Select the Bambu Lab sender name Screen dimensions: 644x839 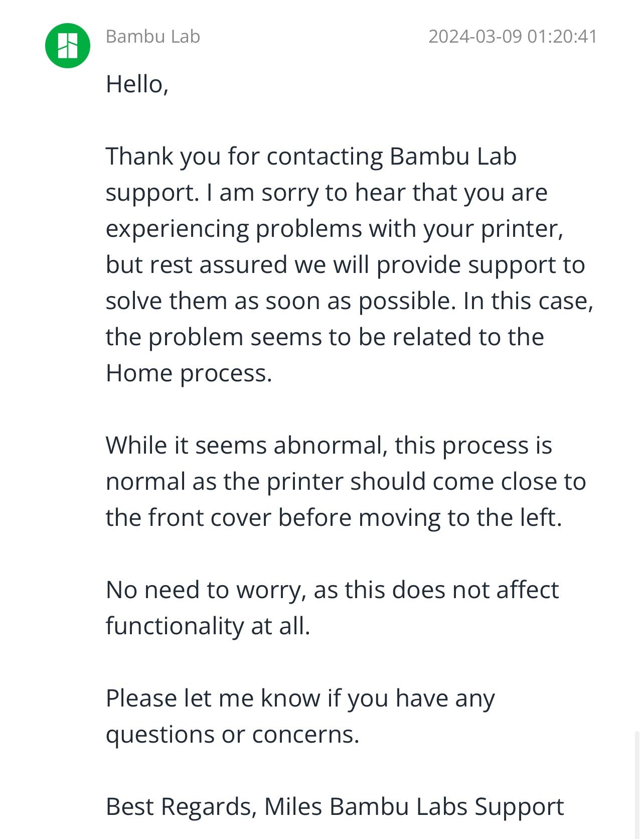click(153, 37)
